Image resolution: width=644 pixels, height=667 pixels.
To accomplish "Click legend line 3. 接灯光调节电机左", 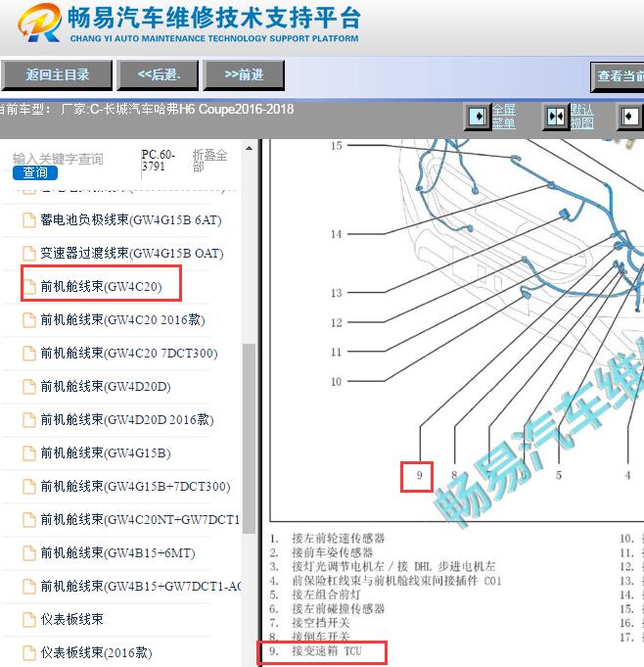I will pyautogui.click(x=383, y=566).
